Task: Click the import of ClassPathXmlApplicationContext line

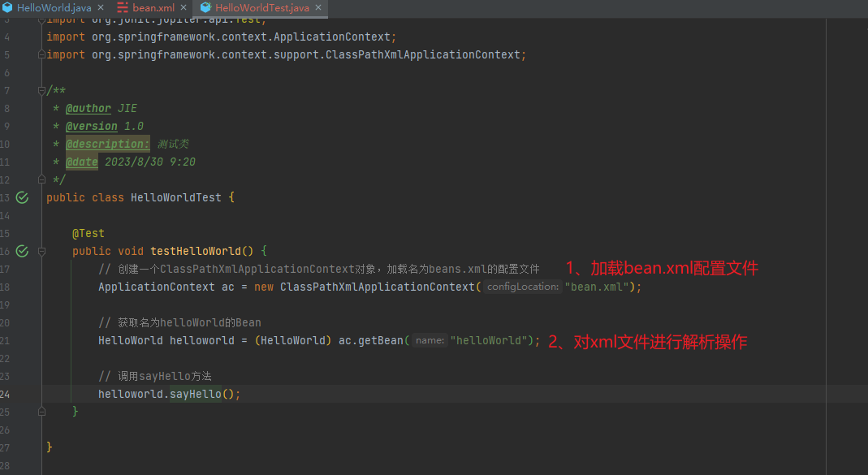Action: click(x=286, y=55)
